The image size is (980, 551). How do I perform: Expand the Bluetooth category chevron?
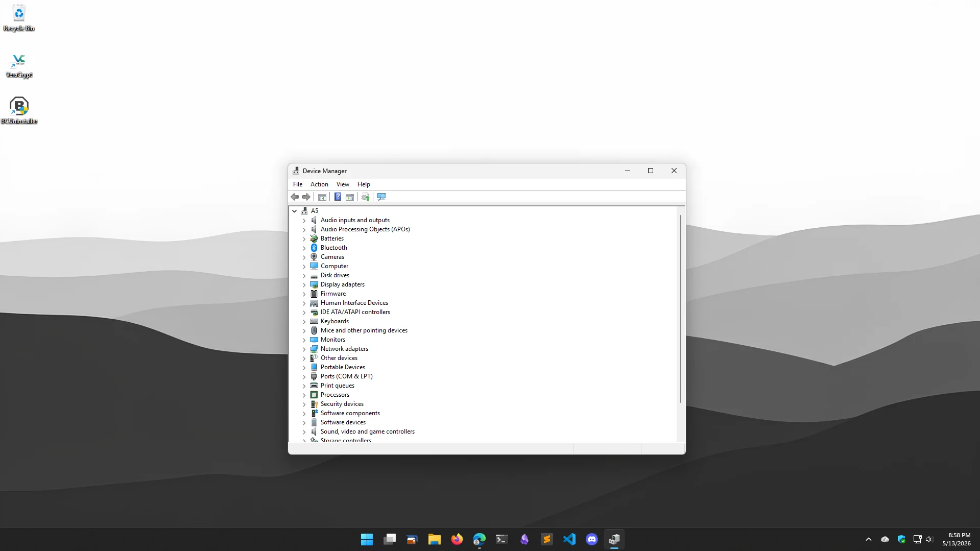(304, 248)
